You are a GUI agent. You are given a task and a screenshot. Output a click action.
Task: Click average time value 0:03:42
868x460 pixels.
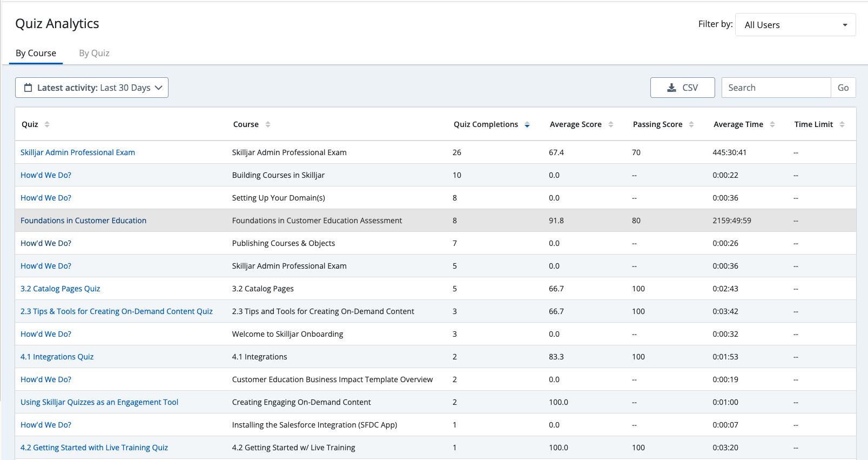tap(725, 311)
